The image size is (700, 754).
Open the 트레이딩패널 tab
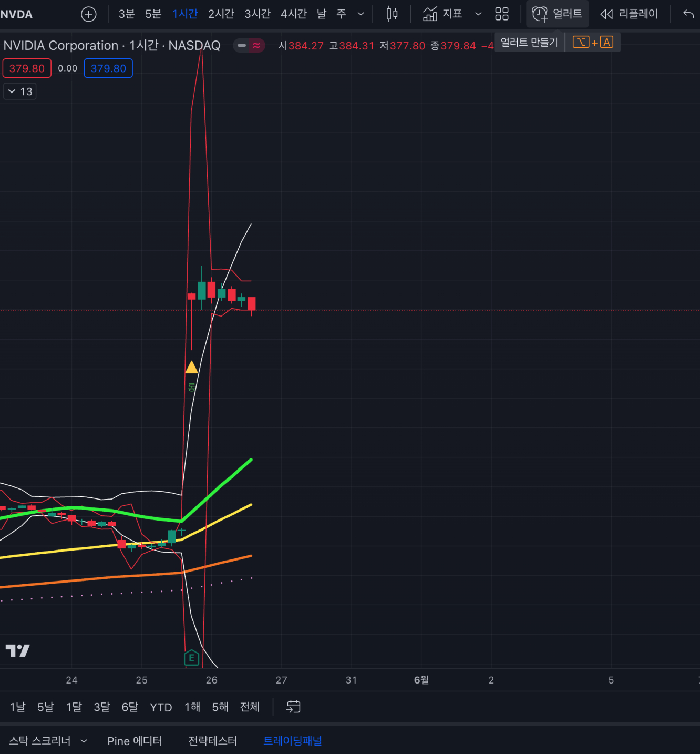pos(293,741)
